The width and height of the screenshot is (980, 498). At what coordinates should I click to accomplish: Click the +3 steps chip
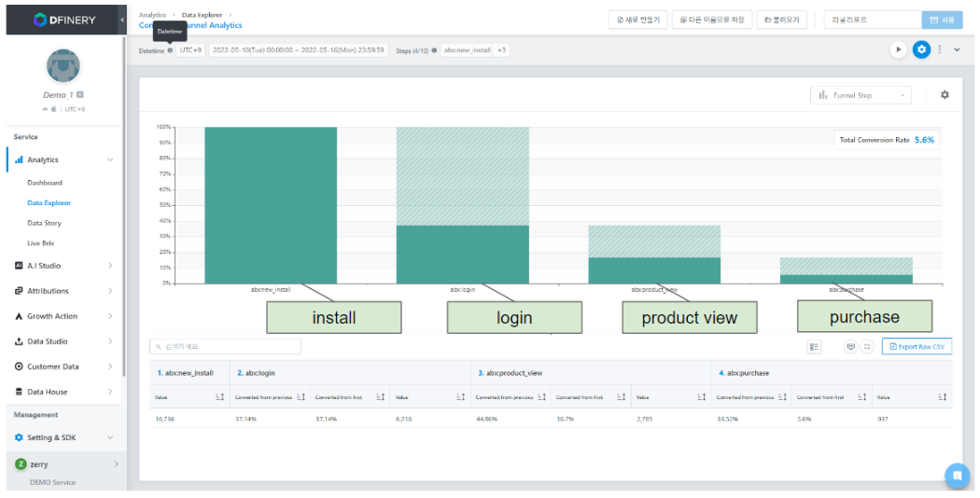tap(501, 50)
